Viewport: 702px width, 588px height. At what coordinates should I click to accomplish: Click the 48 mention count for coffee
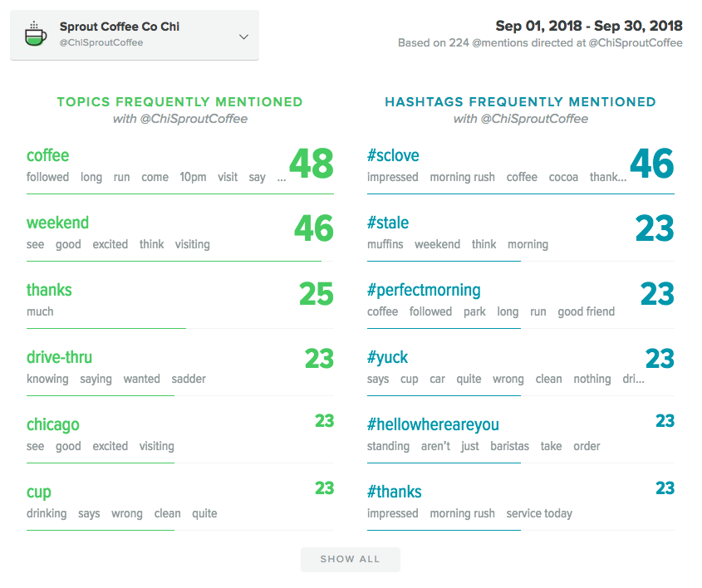pos(311,164)
